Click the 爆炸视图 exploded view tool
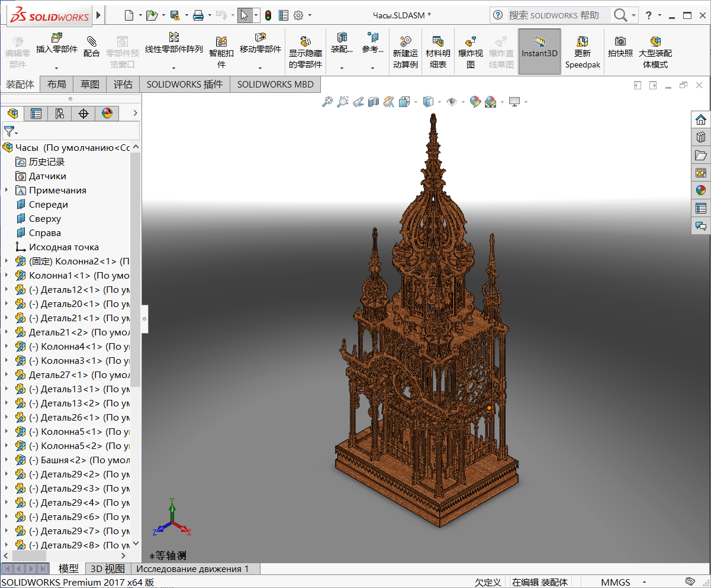This screenshot has width=711, height=588. click(471, 52)
